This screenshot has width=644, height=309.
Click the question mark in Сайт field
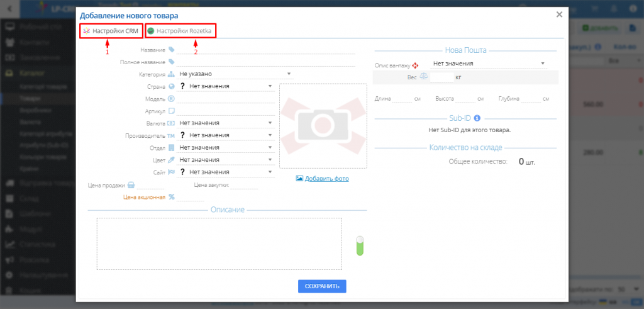coord(182,172)
